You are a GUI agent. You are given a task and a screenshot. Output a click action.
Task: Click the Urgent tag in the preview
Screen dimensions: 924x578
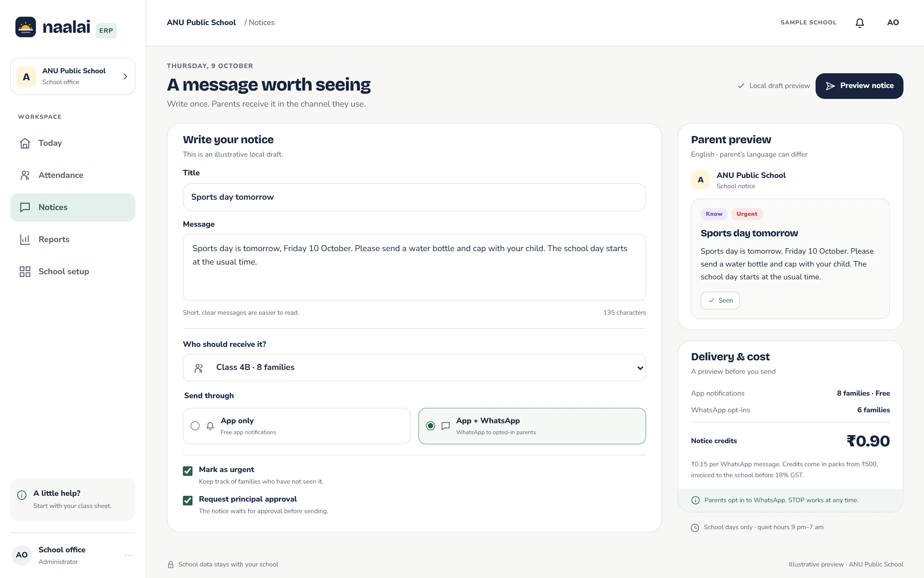point(747,214)
